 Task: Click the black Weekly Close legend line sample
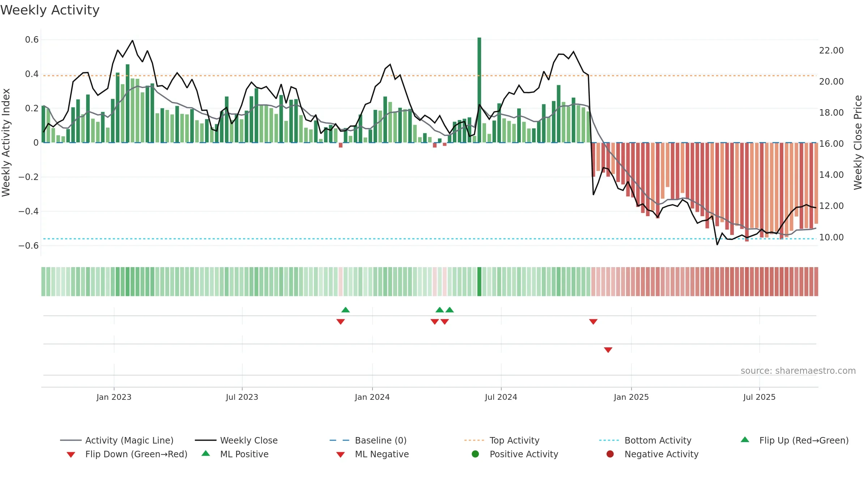coord(205,440)
